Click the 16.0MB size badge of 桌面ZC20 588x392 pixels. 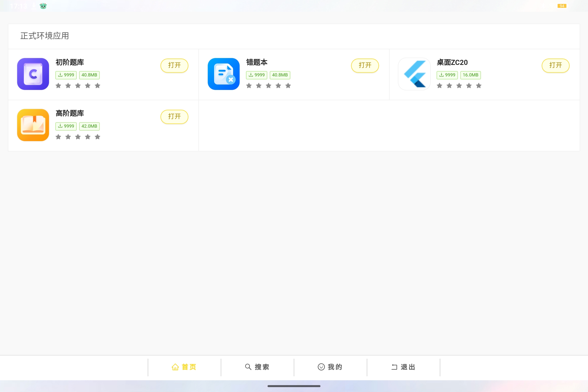(470, 75)
